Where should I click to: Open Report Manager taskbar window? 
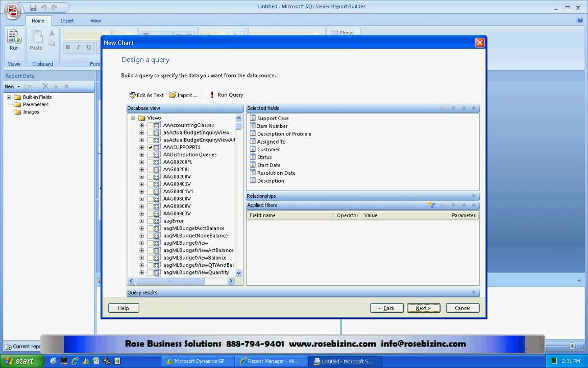pos(272,361)
